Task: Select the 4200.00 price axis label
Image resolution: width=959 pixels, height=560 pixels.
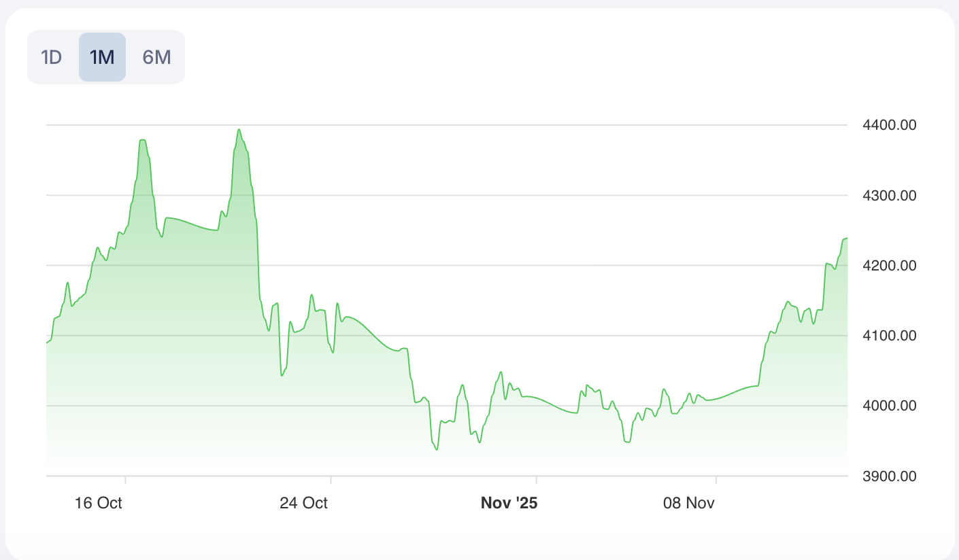Action: [888, 266]
